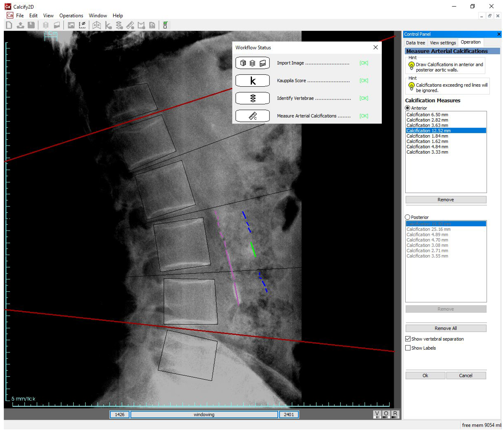Select the Anterior radio button
The height and width of the screenshot is (434, 504).
pos(408,108)
